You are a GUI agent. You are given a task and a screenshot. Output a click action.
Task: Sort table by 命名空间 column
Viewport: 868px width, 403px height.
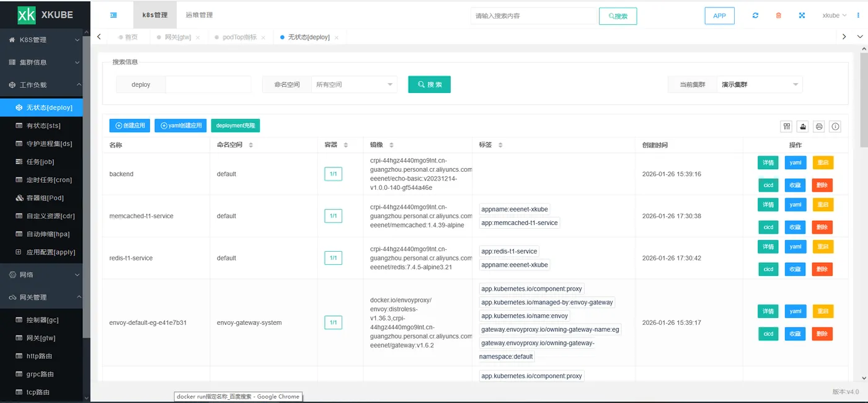[251, 145]
